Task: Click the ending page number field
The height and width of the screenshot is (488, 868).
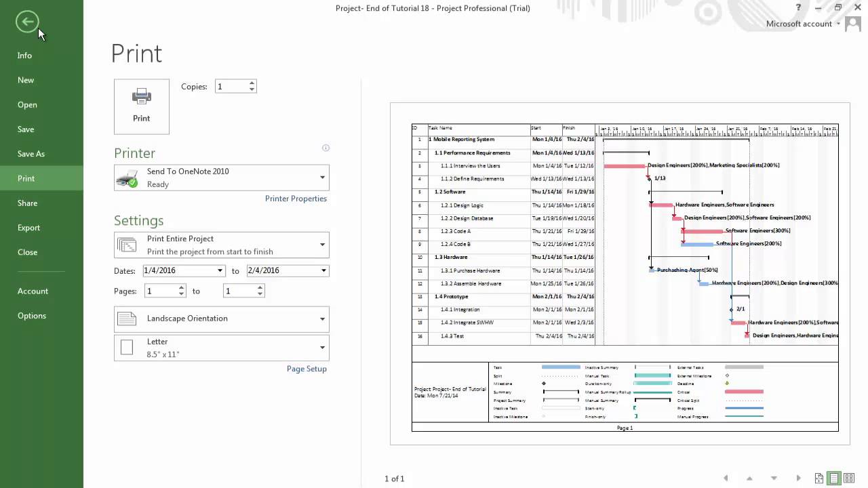Action: point(239,291)
